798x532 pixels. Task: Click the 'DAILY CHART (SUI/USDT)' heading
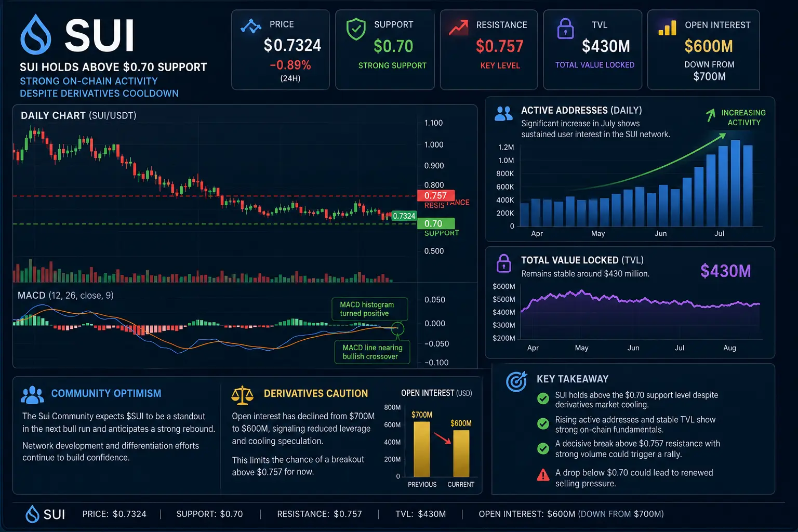pyautogui.click(x=78, y=115)
